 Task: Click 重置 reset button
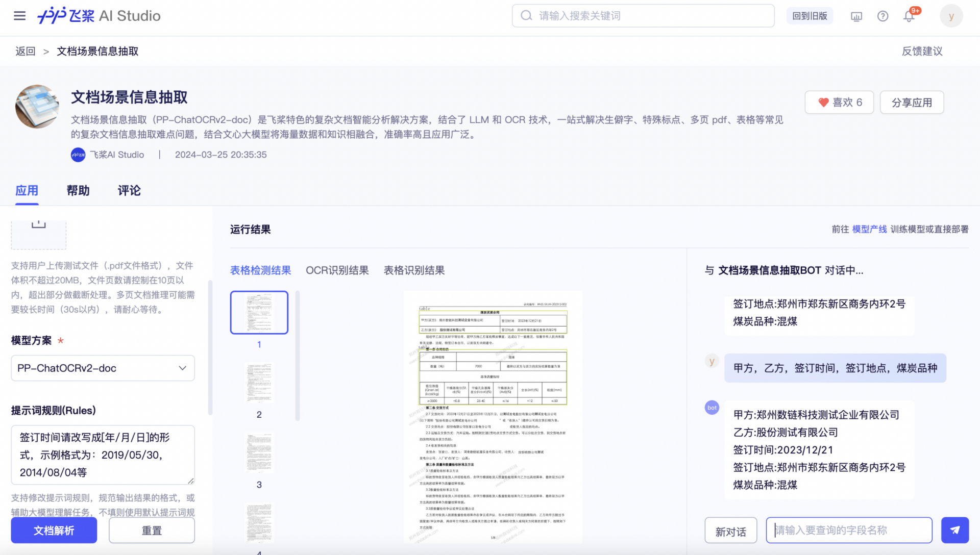point(152,531)
